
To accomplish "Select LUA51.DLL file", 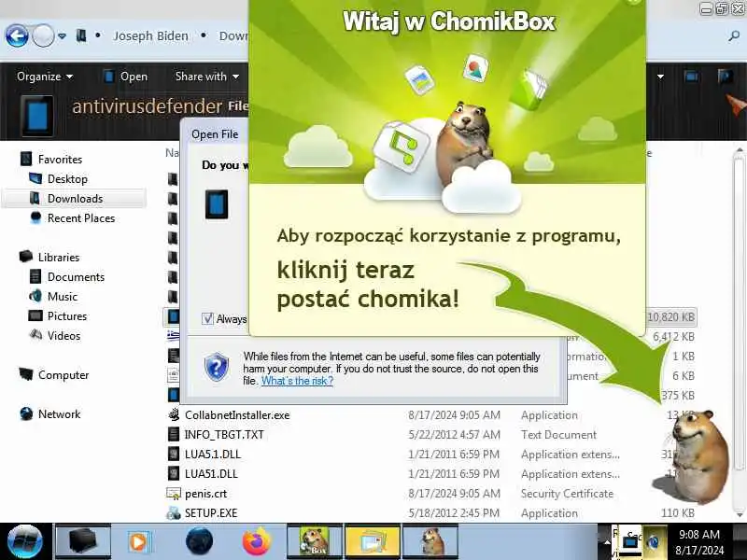I will (211, 474).
